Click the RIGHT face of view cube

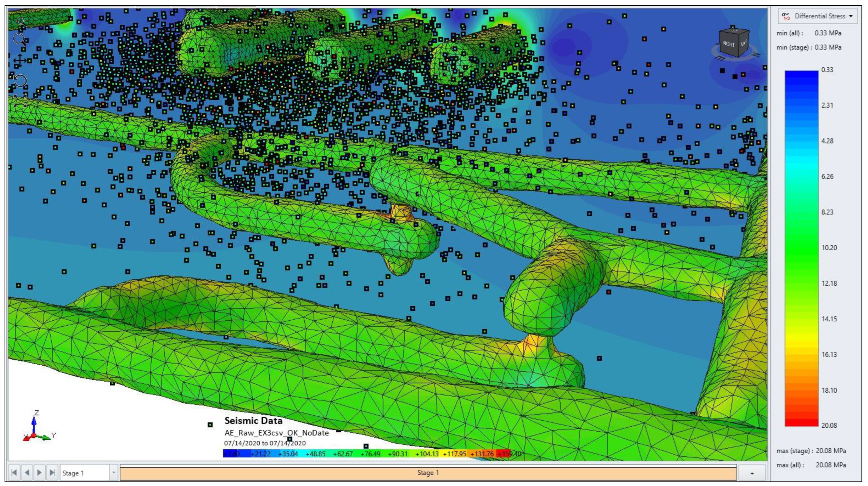point(728,44)
